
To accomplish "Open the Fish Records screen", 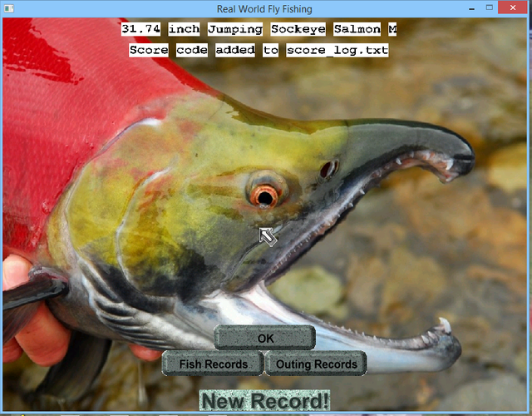I will click(213, 364).
